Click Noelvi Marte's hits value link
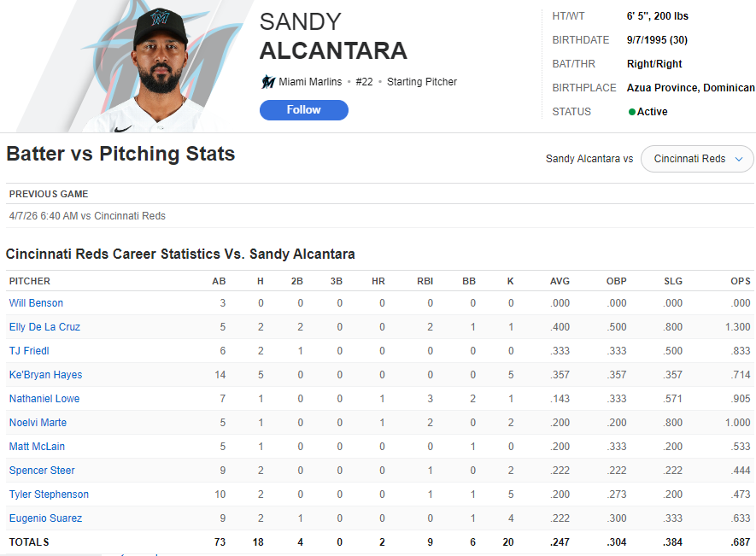756x556 pixels. point(261,423)
